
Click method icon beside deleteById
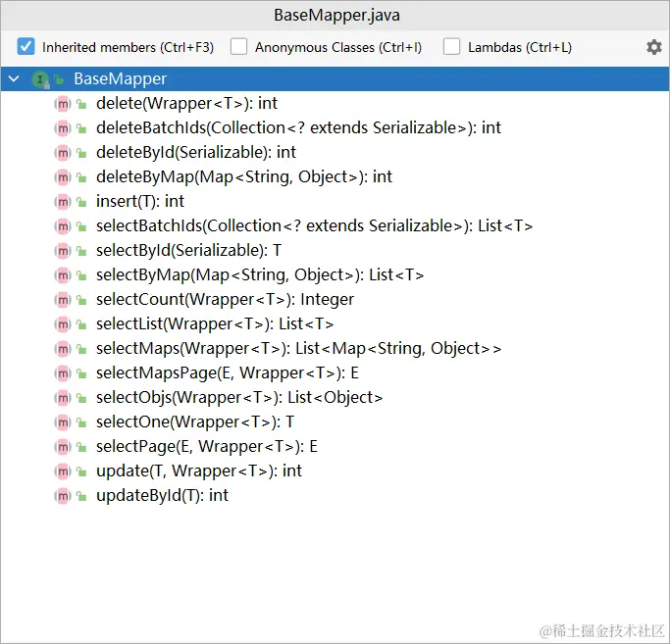(63, 153)
